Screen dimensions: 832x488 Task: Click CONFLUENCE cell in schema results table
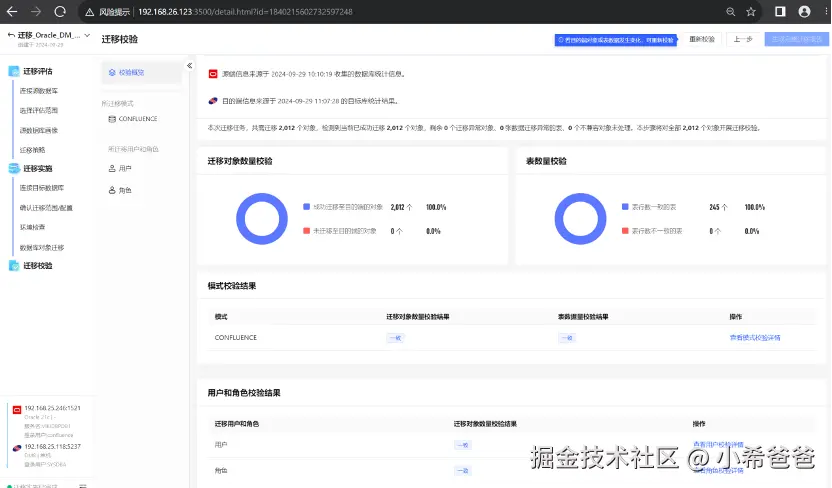click(236, 338)
